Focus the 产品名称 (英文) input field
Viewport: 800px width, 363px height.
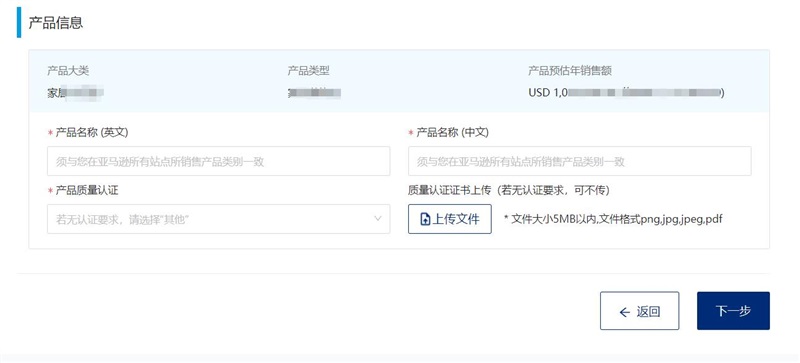point(218,161)
